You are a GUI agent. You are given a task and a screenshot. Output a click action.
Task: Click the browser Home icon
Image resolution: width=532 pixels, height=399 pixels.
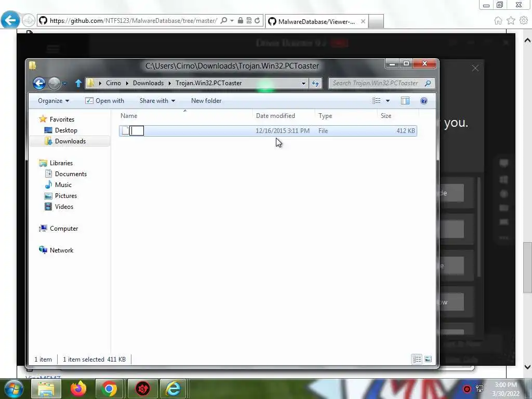(x=498, y=21)
